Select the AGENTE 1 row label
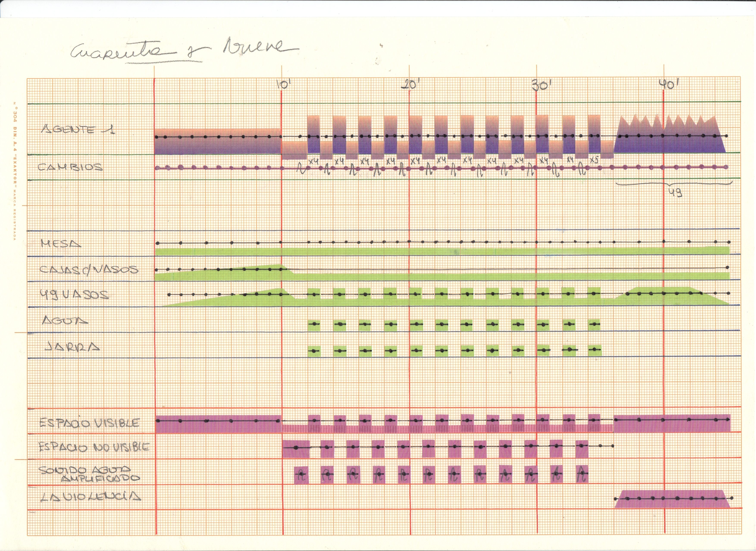Viewport: 756px width, 551px height. pyautogui.click(x=78, y=129)
